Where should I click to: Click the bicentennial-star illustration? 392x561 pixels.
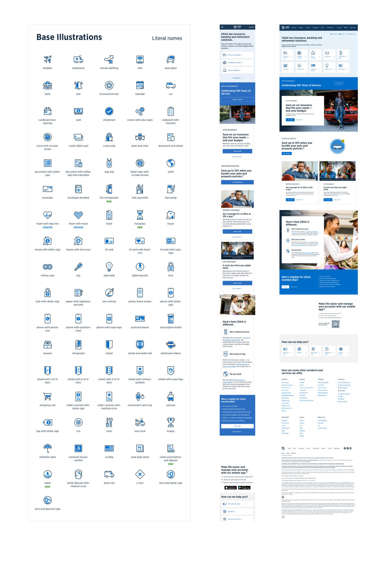point(109,85)
